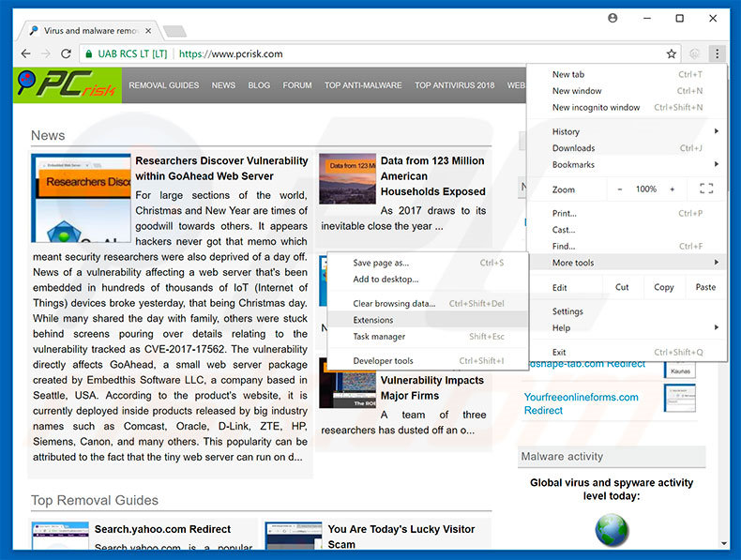Screen dimensions: 741x560
Task: Click the PCrisk logo
Action: [x=67, y=85]
